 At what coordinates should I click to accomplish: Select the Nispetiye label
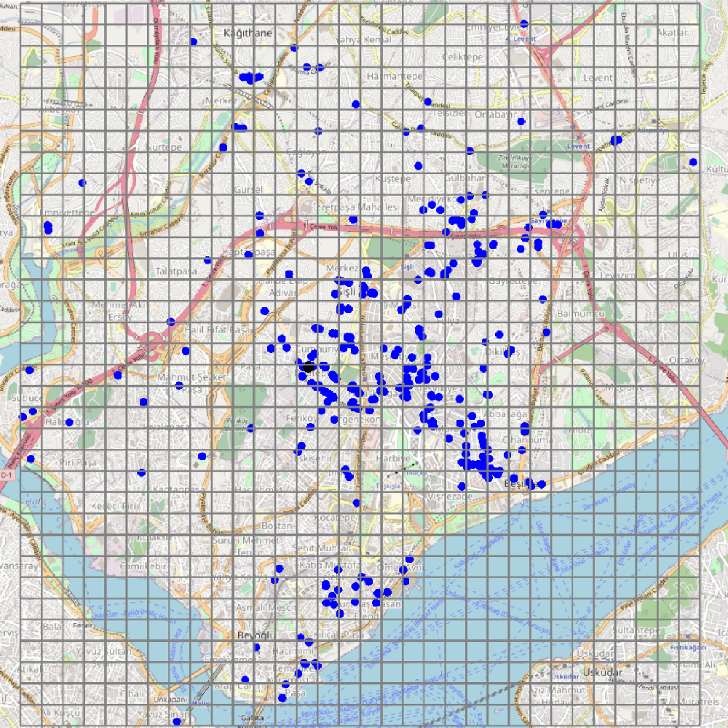(640, 180)
